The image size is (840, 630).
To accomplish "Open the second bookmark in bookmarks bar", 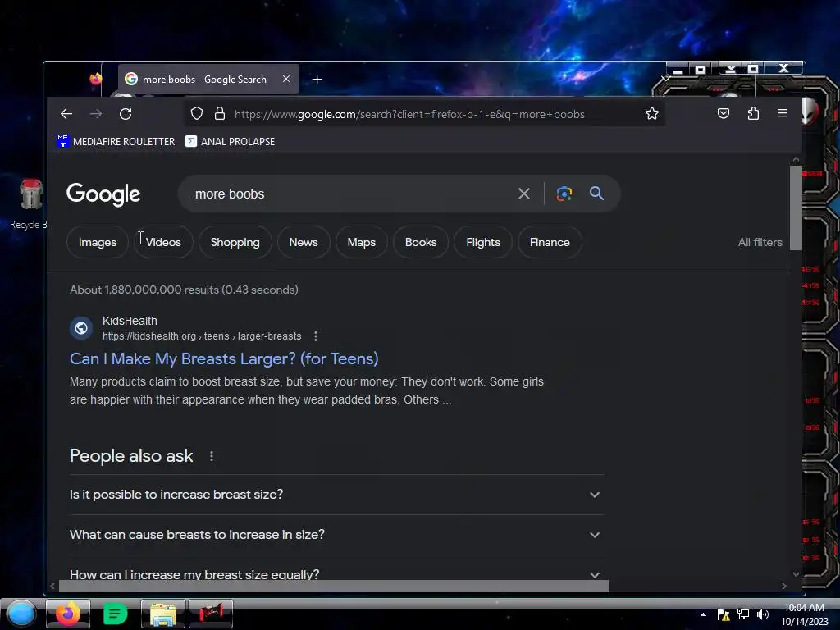I will (x=231, y=141).
